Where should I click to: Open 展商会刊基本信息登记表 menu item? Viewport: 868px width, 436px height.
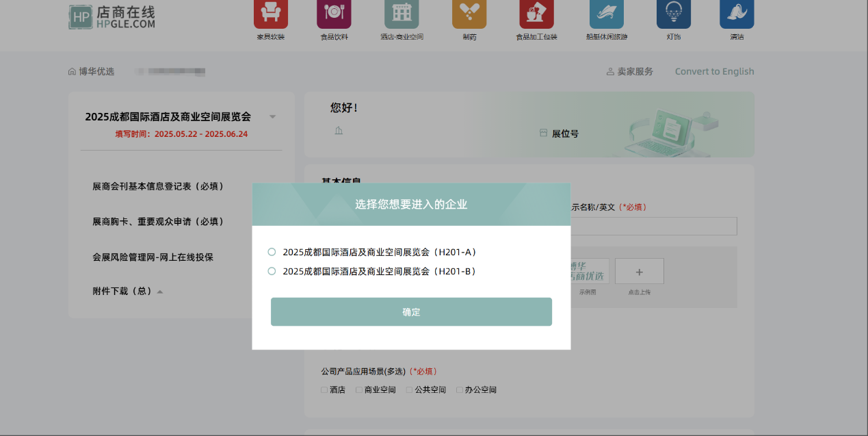pos(158,186)
